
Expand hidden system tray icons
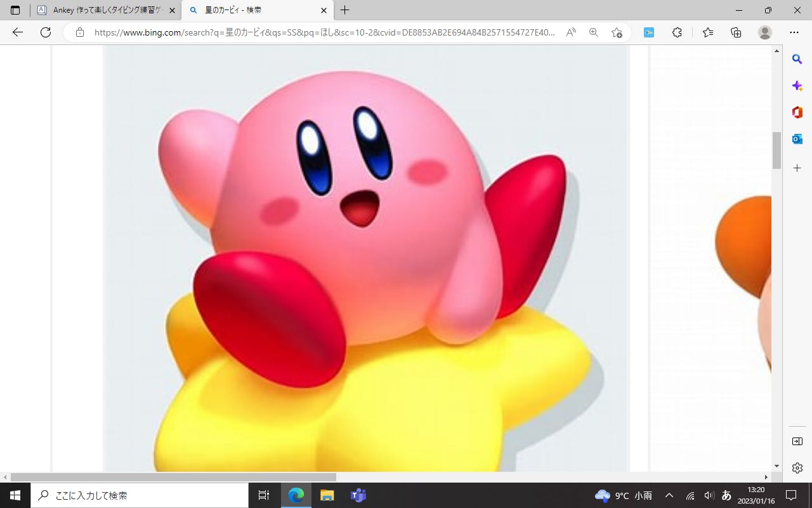pyautogui.click(x=669, y=495)
